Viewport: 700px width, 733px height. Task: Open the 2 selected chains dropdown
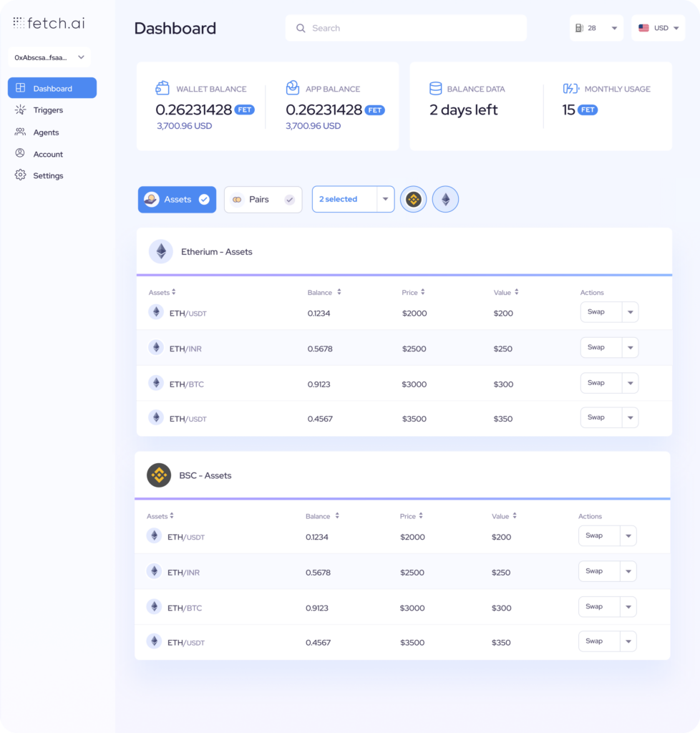(x=385, y=200)
